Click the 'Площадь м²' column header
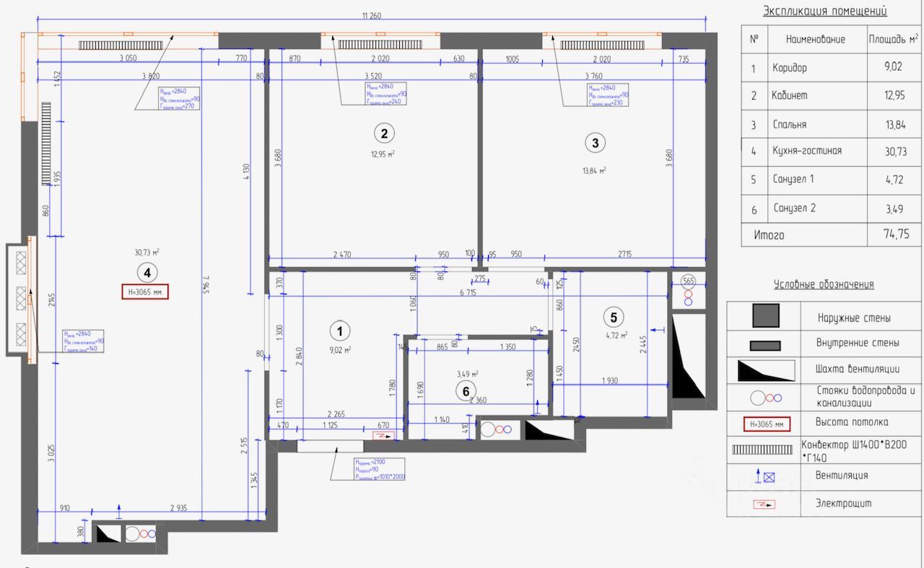Viewport: 924px width, 568px height. [x=894, y=38]
